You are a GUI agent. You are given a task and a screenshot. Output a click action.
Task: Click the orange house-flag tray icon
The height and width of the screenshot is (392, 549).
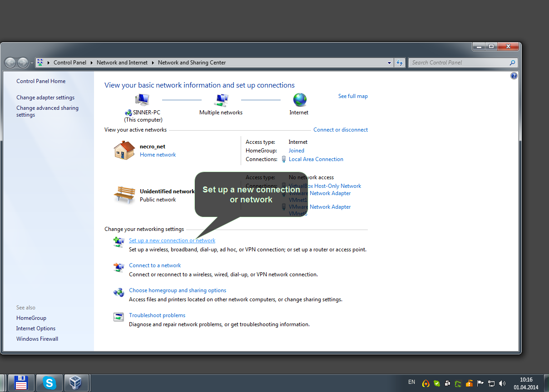click(x=470, y=383)
